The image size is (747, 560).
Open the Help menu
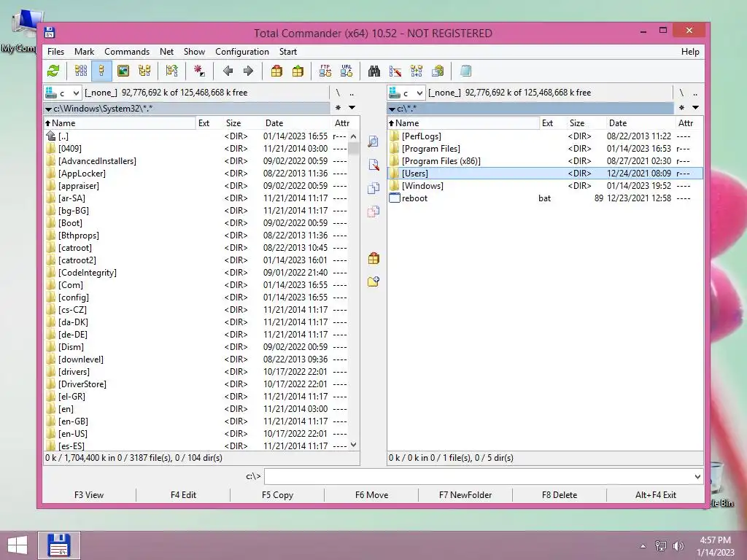coord(690,52)
